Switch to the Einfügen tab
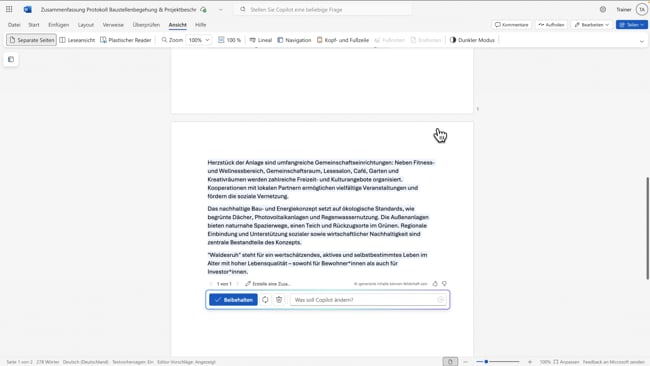Viewport: 650px width, 366px height. point(58,25)
